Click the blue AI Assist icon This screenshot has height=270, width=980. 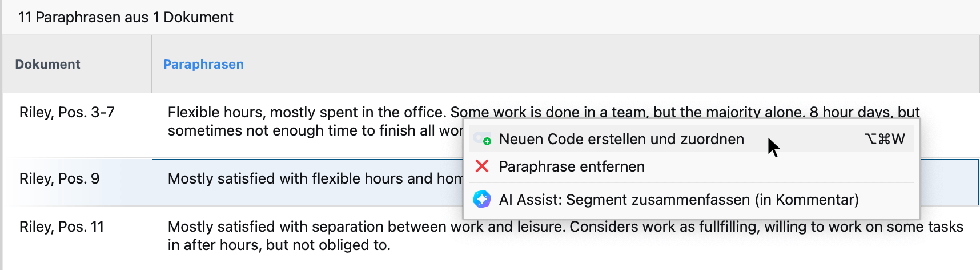click(x=482, y=199)
